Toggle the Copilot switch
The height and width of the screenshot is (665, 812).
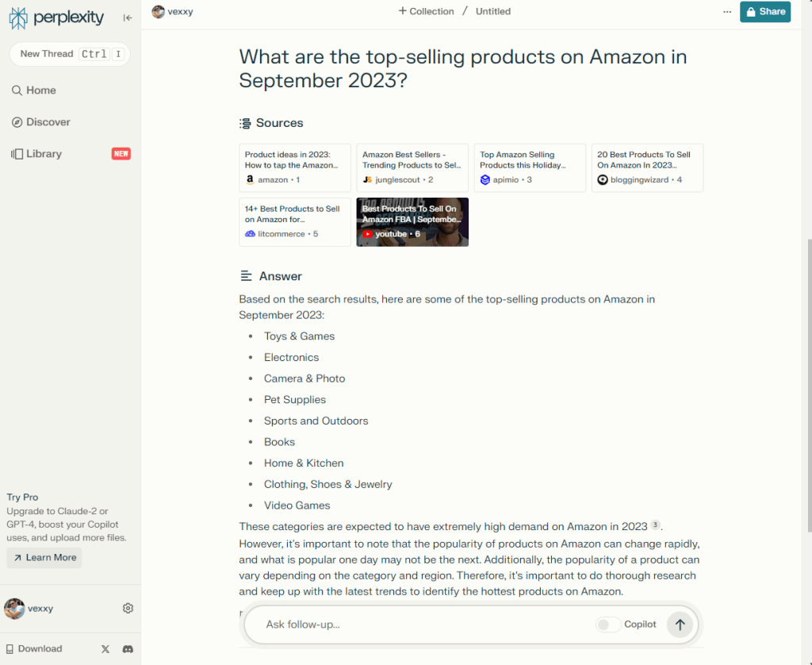[x=607, y=625]
